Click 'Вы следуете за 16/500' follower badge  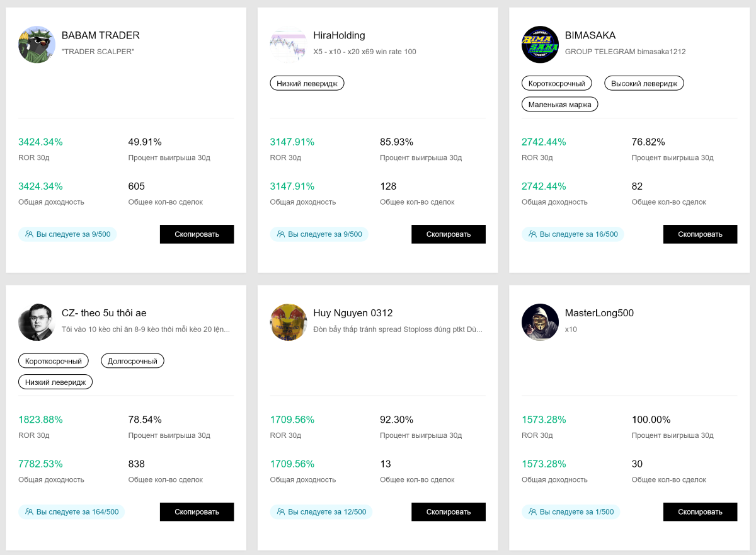tap(573, 234)
